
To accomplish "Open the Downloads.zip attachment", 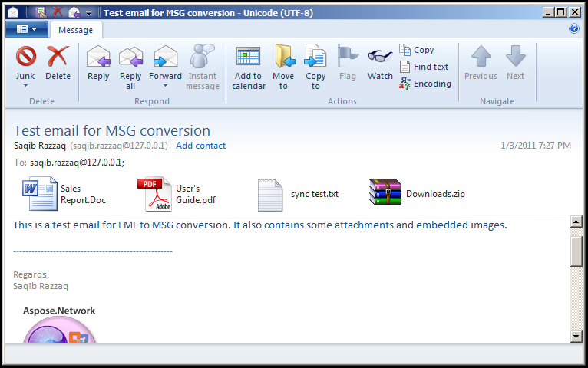I will click(x=418, y=194).
